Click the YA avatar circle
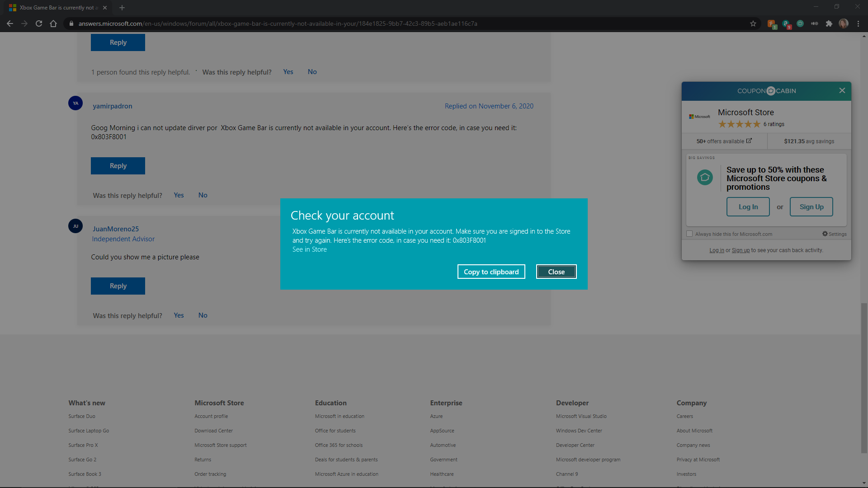 75,103
